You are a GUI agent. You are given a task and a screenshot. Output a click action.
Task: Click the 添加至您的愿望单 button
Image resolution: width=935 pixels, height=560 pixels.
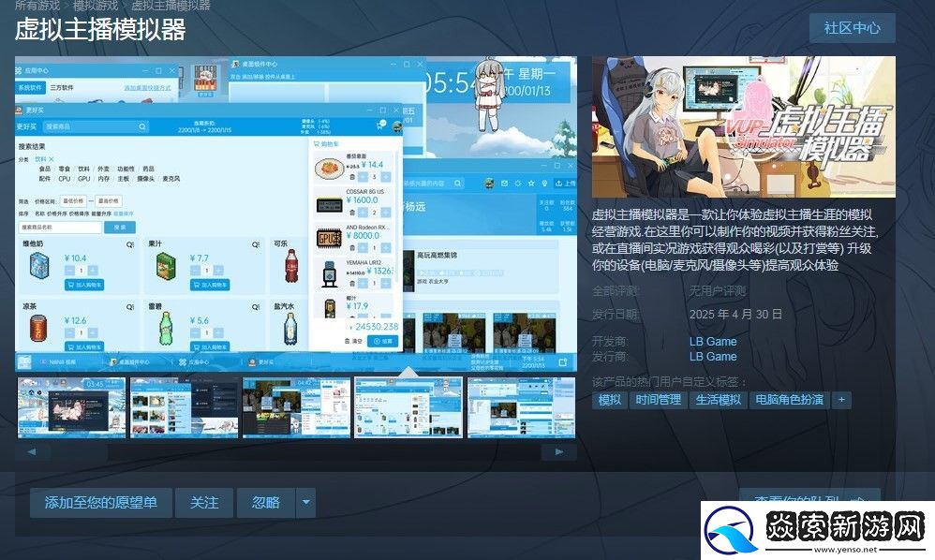[99, 502]
